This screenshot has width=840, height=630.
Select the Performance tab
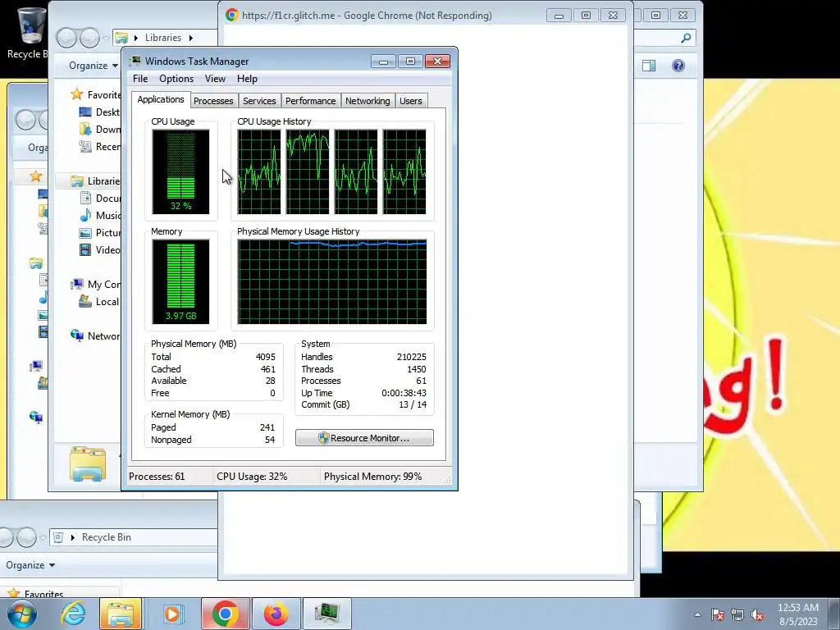[310, 101]
